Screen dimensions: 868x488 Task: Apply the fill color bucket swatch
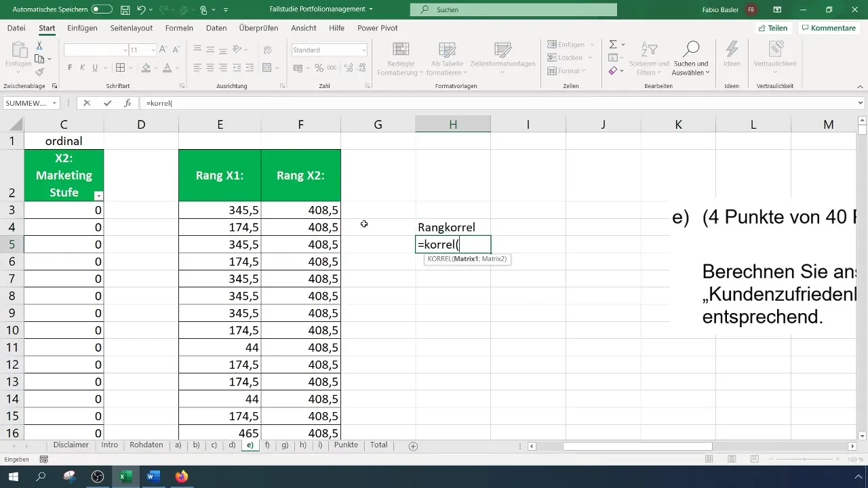pyautogui.click(x=146, y=68)
